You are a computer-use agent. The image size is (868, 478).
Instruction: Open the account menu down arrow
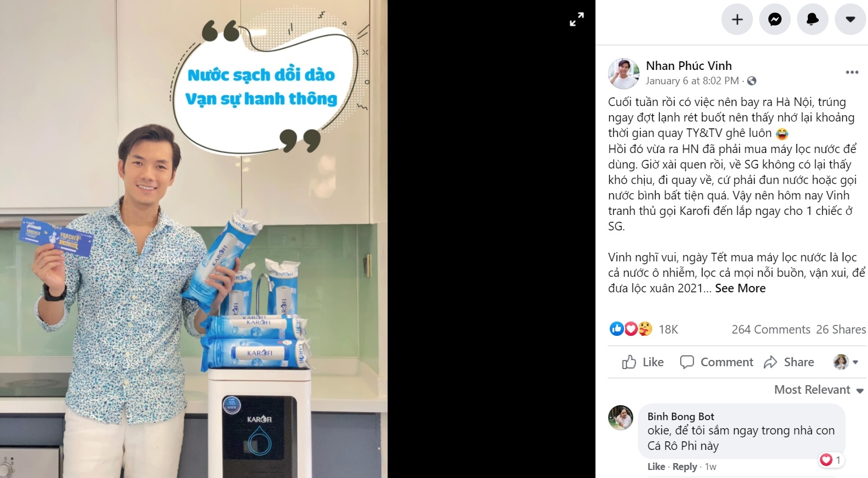coord(850,19)
